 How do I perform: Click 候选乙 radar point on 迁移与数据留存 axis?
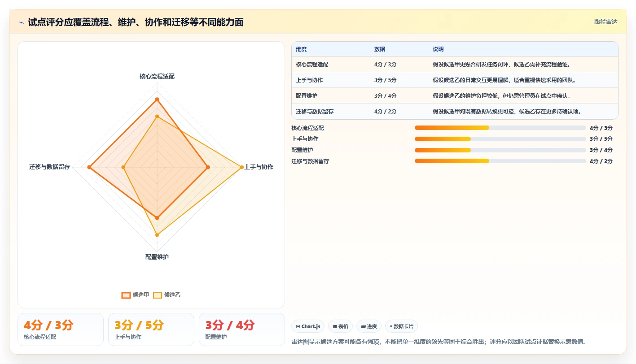point(123,167)
